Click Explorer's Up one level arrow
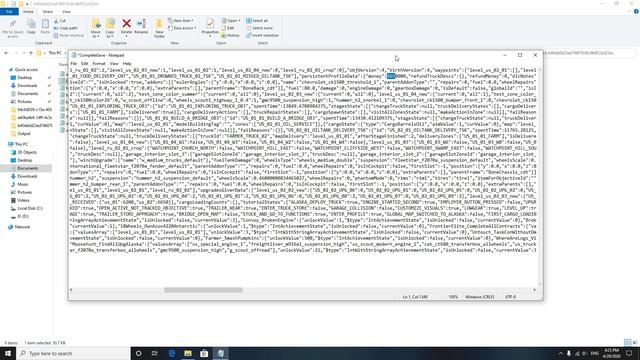 point(31,53)
